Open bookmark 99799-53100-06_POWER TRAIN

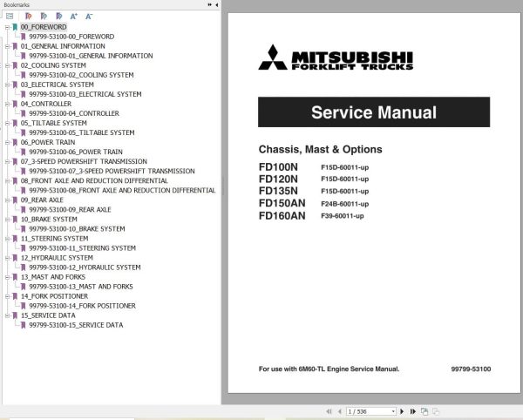click(76, 152)
